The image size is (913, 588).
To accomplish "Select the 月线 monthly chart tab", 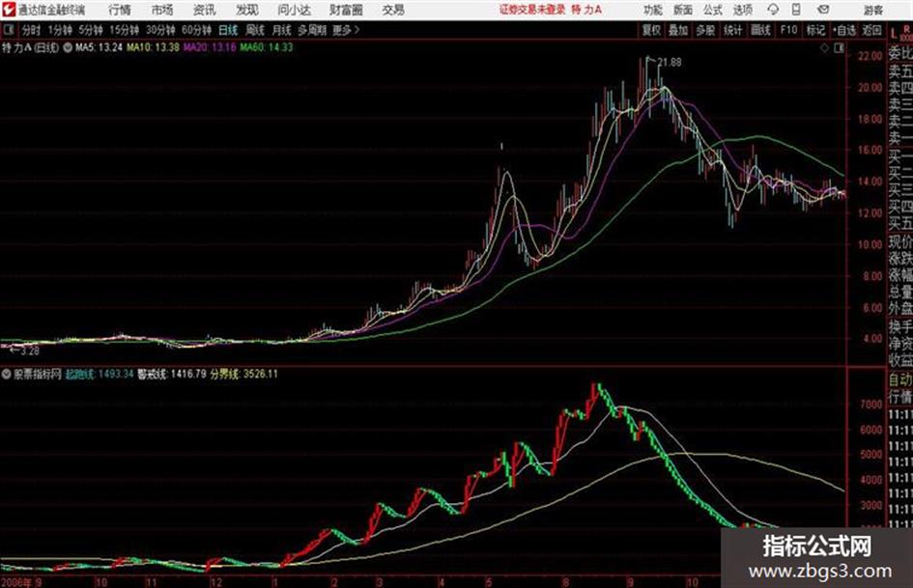I will point(281,30).
